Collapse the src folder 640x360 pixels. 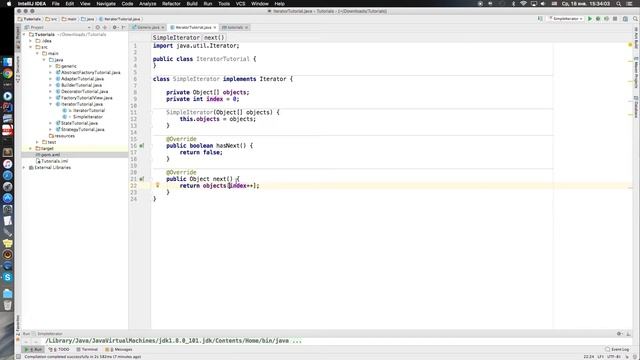pyautogui.click(x=31, y=47)
